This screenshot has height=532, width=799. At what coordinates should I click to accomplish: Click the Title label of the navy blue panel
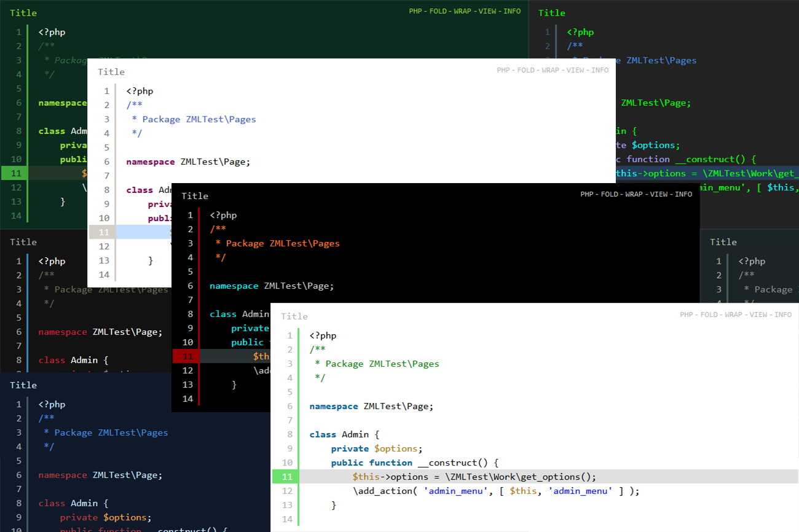tap(23, 385)
